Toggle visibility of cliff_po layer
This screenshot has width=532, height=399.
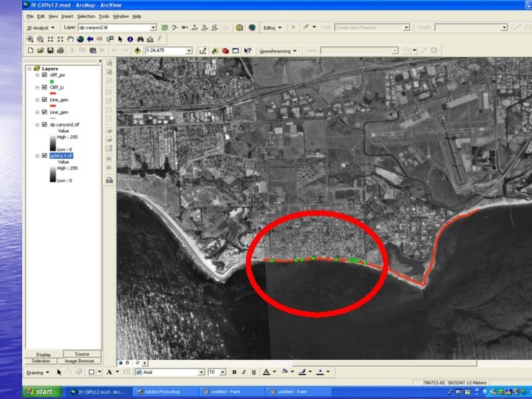(44, 75)
